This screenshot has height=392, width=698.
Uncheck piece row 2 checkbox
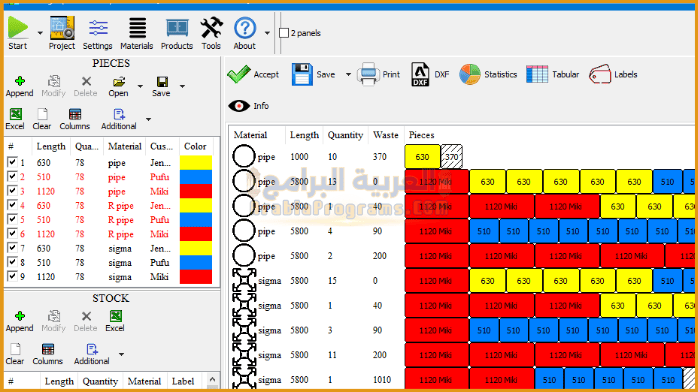pos(12,177)
